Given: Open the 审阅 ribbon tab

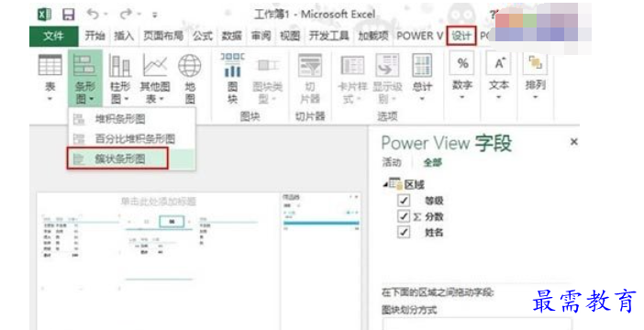Looking at the screenshot, I should pos(261,36).
